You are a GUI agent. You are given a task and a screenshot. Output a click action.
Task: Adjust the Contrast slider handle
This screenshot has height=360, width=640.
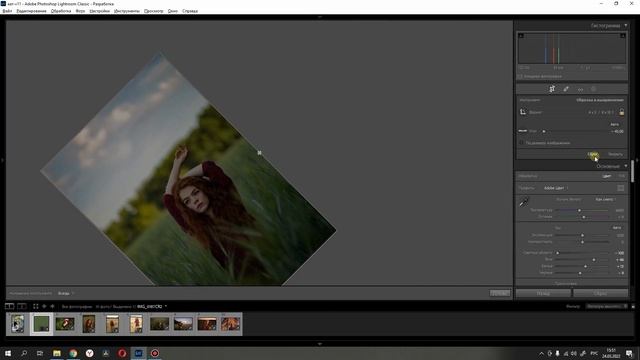click(x=582, y=242)
